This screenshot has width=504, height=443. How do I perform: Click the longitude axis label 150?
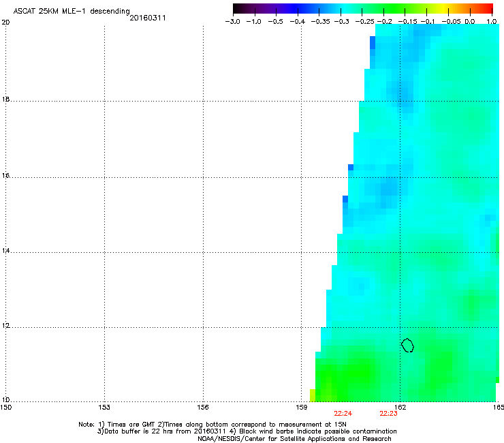(x=6, y=408)
